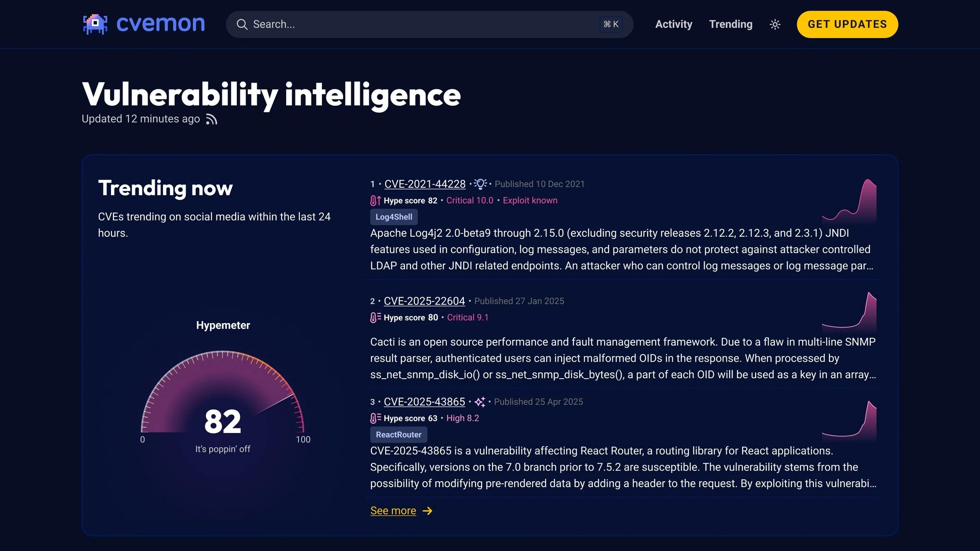Click the GET UPDATES button
The width and height of the screenshot is (980, 551).
tap(847, 24)
